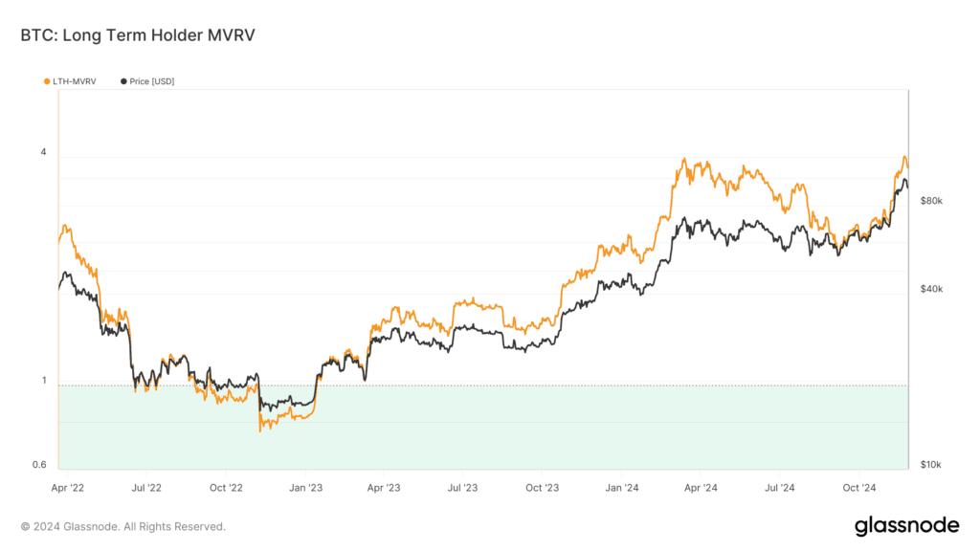This screenshot has height=551, width=980.
Task: Click the $40k right axis label
Action: click(x=931, y=289)
